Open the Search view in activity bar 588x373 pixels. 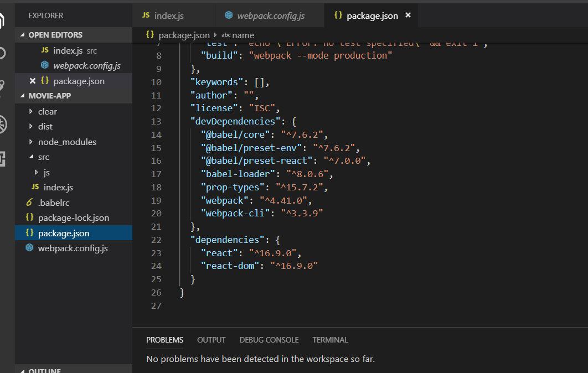[3, 54]
